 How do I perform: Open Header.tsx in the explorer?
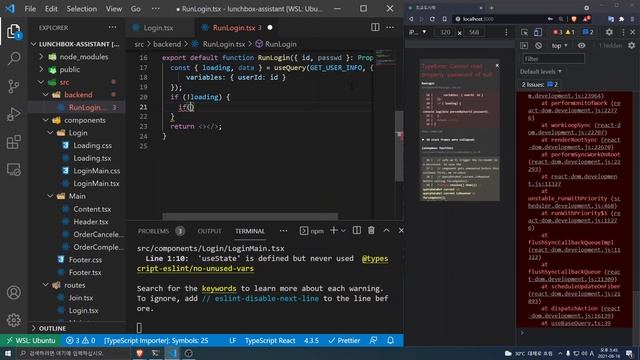click(90, 222)
